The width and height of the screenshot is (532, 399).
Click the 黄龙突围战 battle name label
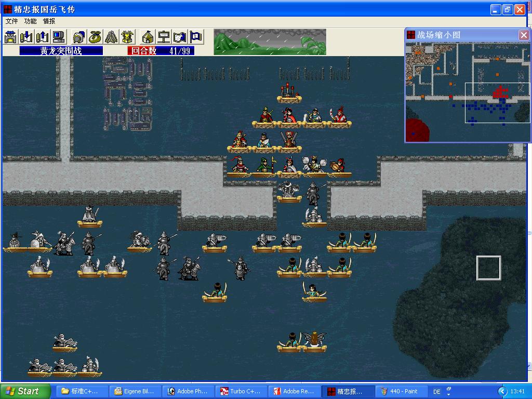tap(61, 51)
